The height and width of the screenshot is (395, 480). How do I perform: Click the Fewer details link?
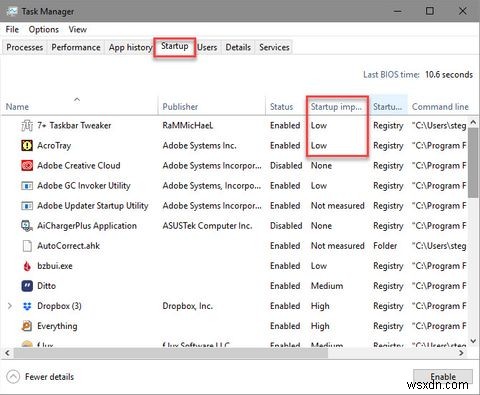click(x=49, y=377)
